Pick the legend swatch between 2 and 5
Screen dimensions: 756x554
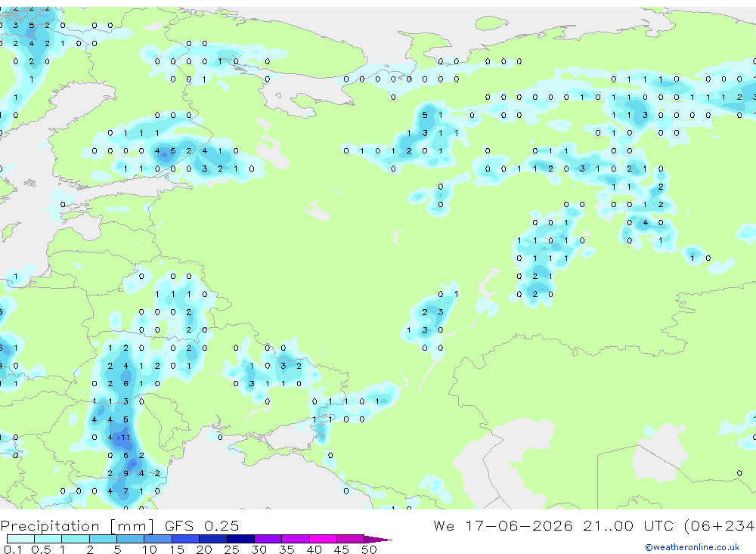coord(103,539)
